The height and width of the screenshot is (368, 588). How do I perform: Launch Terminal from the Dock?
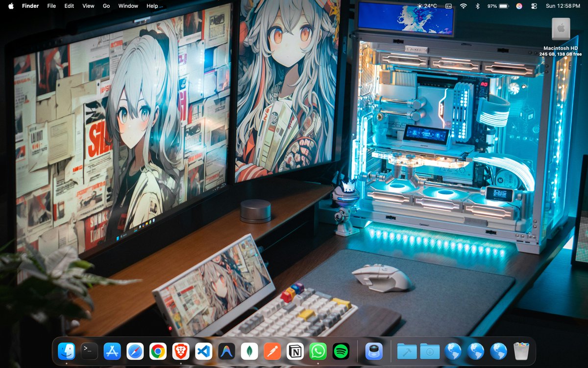coord(89,351)
